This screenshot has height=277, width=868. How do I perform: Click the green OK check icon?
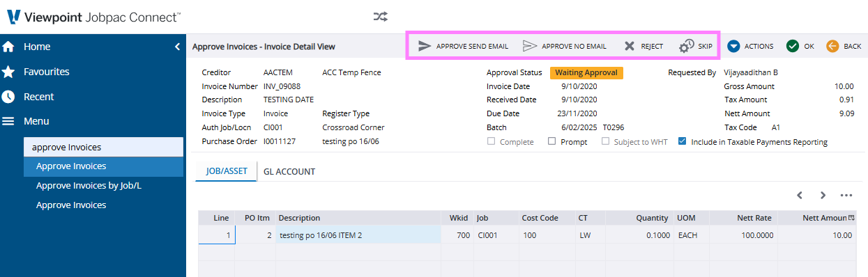tap(792, 46)
